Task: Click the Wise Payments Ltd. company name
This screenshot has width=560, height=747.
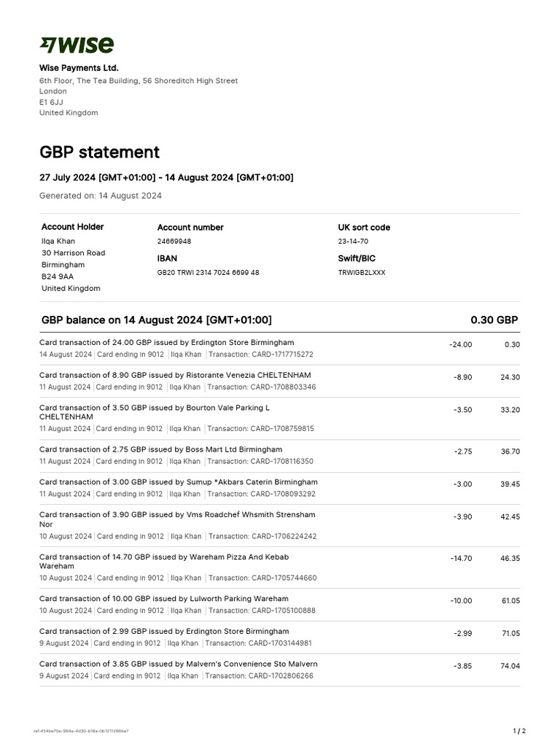Action: pos(79,68)
